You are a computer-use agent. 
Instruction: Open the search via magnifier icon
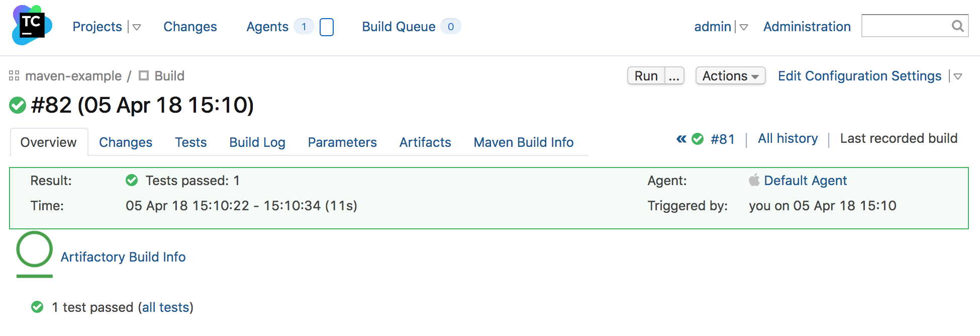[957, 26]
